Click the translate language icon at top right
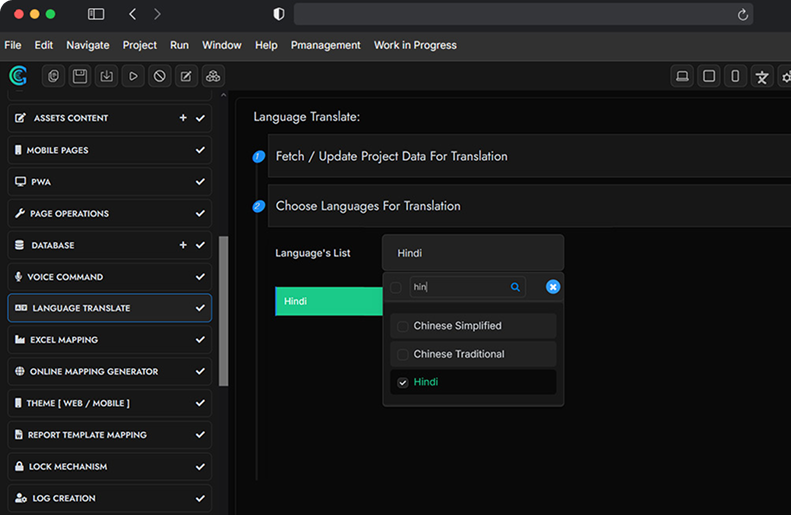791x515 pixels. pyautogui.click(x=762, y=77)
